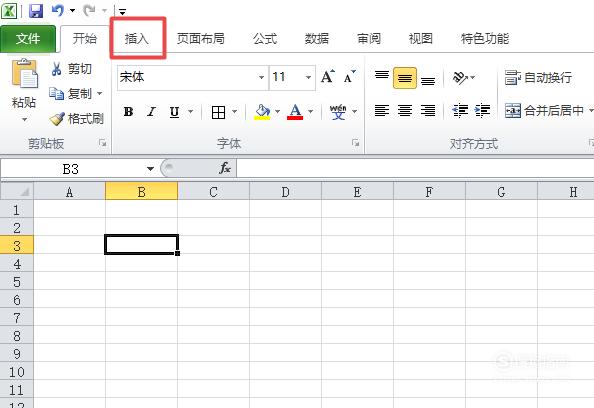Click the 粘贴 (Paste) clipboard icon
This screenshot has width=594, height=408.
24,73
